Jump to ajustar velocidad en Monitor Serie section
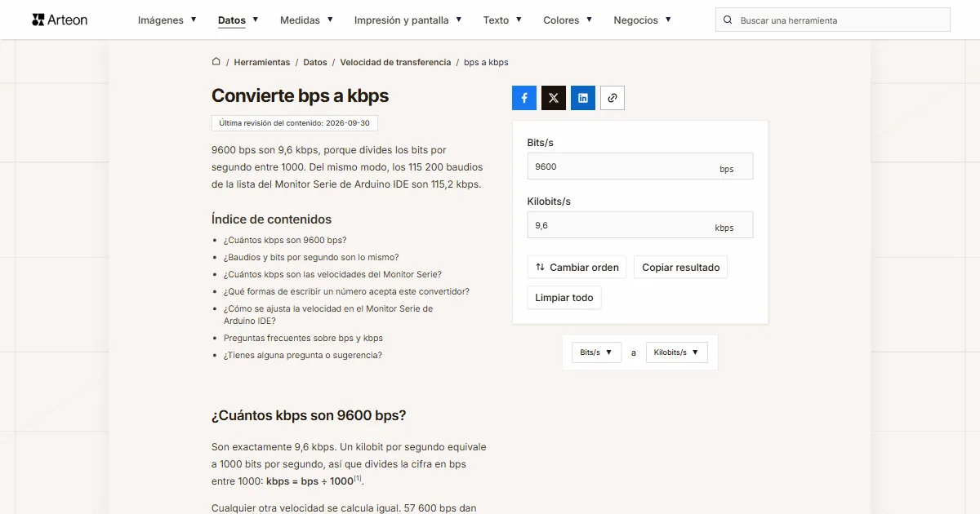Viewport: 980px width, 514px height. point(328,315)
